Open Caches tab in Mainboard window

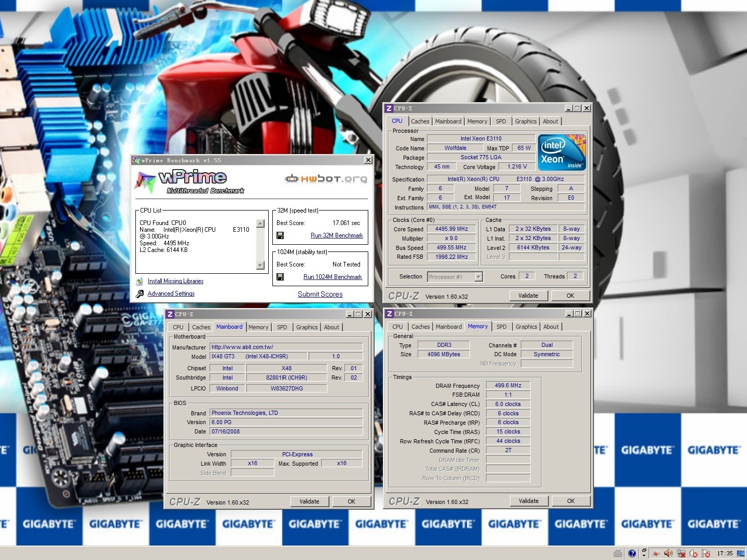click(x=201, y=327)
